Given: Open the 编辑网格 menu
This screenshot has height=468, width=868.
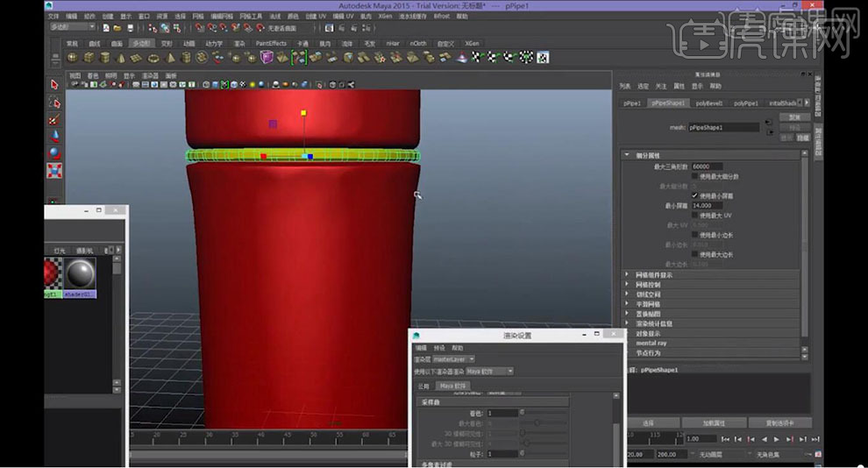Looking at the screenshot, I should click(222, 16).
